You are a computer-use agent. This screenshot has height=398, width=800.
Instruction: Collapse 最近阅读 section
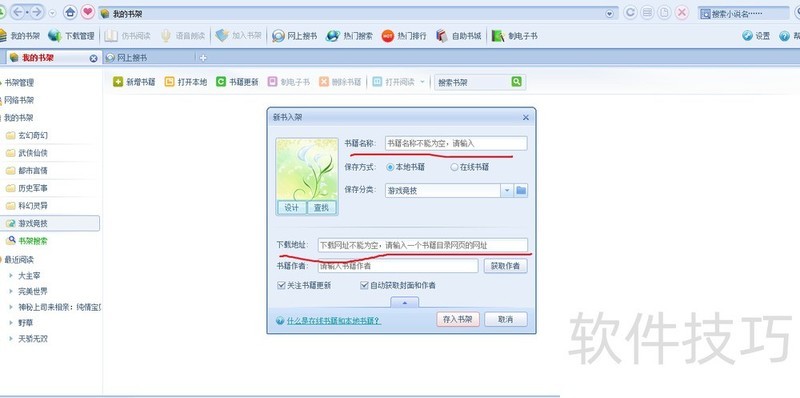[x=18, y=259]
